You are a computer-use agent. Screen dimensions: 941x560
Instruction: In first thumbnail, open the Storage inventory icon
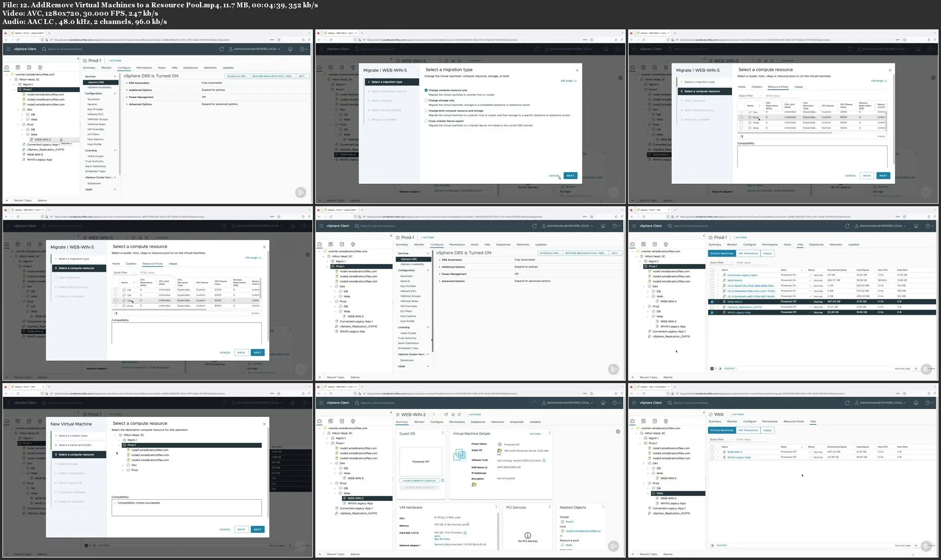pyautogui.click(x=29, y=68)
